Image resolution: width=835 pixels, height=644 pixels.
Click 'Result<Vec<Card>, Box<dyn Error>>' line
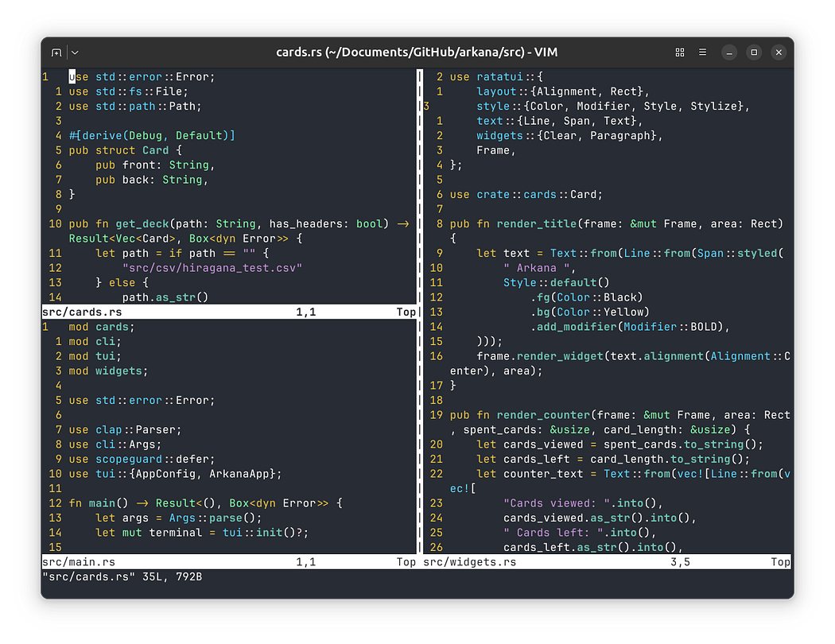click(185, 239)
